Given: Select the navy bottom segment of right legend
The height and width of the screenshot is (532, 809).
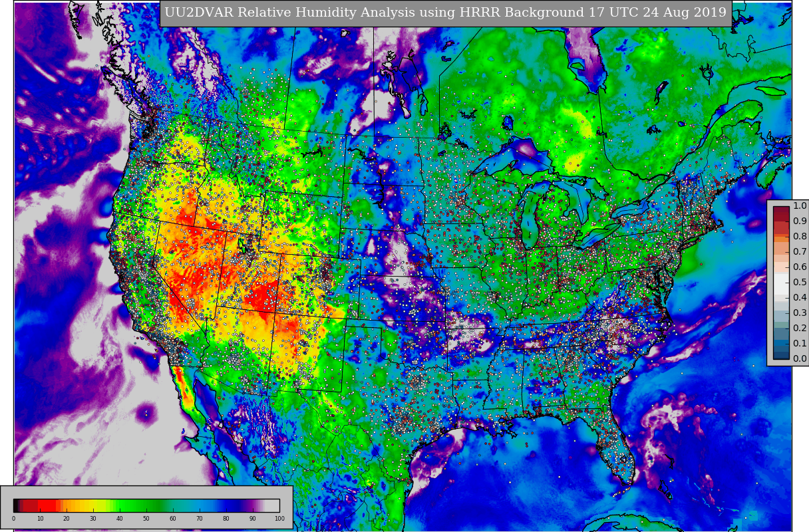Looking at the screenshot, I should click(781, 354).
